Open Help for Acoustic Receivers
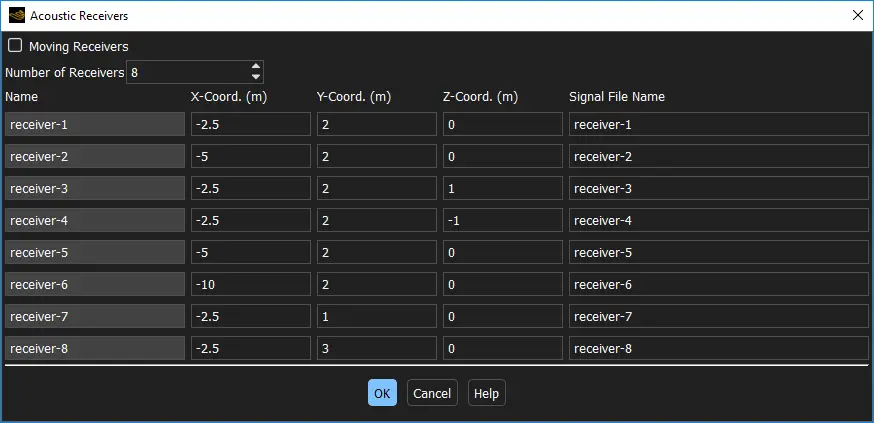 click(486, 393)
